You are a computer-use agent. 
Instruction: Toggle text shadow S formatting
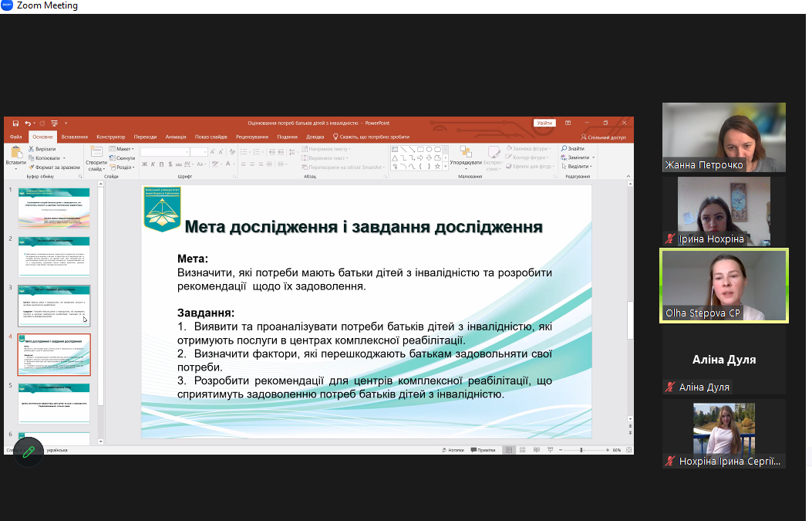click(170, 164)
